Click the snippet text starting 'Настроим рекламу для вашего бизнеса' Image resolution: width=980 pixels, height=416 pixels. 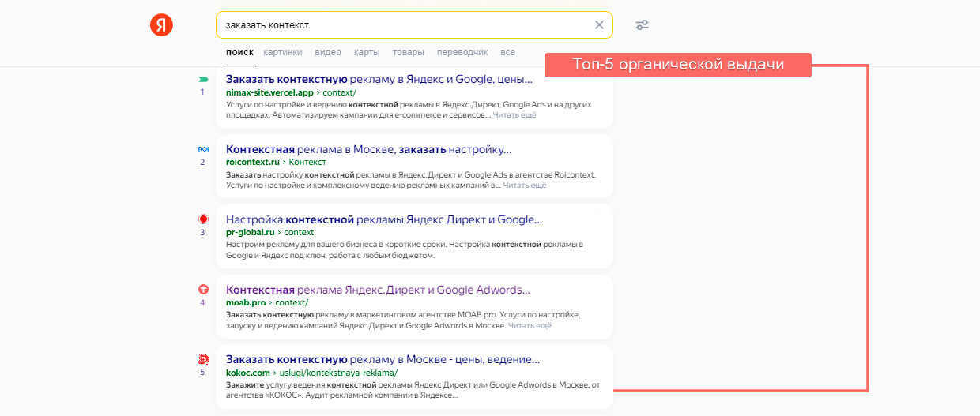click(405, 250)
